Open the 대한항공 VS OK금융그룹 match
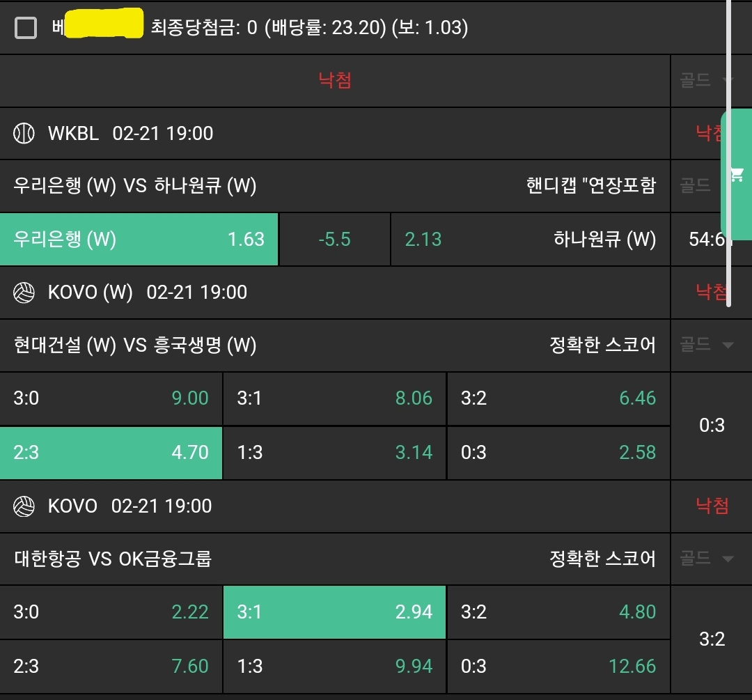 coord(113,559)
